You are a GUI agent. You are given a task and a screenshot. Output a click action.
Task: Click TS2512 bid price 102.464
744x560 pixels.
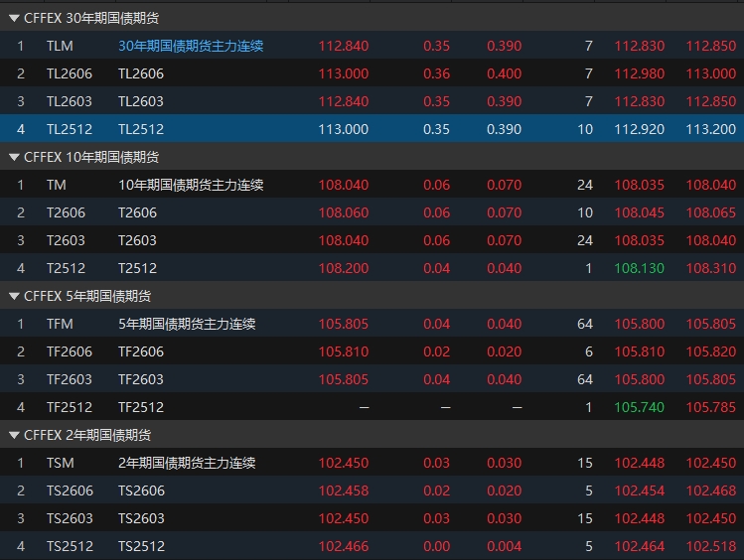[640, 546]
